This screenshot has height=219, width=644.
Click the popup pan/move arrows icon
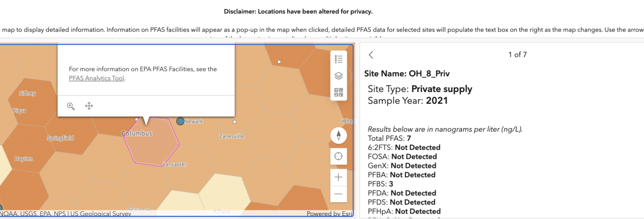(89, 106)
